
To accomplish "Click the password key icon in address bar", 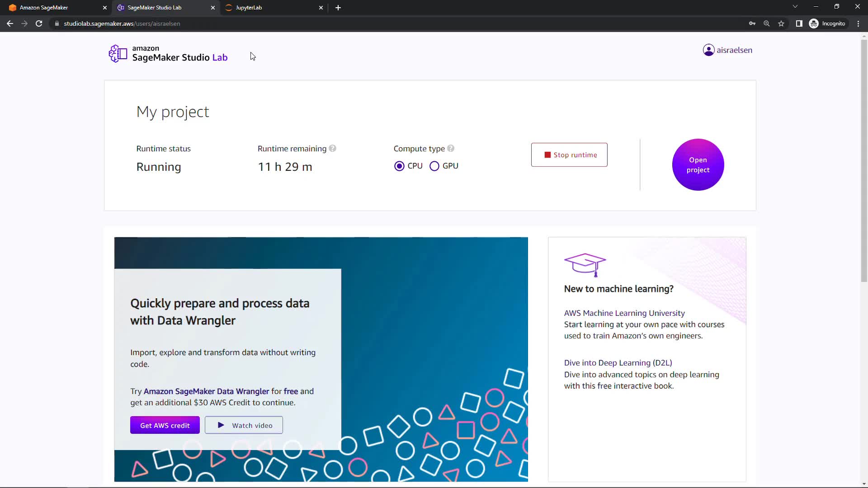I will click(x=752, y=23).
